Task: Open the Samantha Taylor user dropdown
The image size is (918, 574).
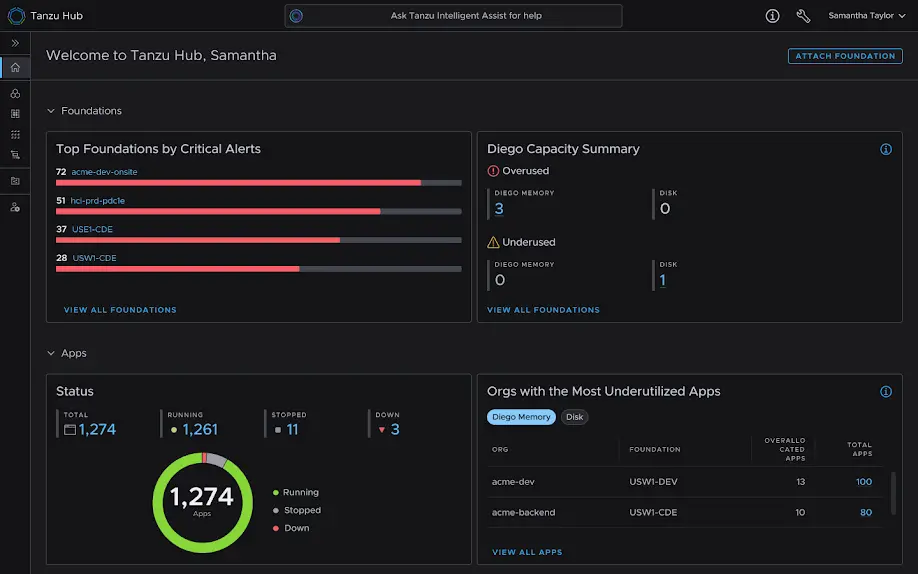Action: (x=865, y=16)
